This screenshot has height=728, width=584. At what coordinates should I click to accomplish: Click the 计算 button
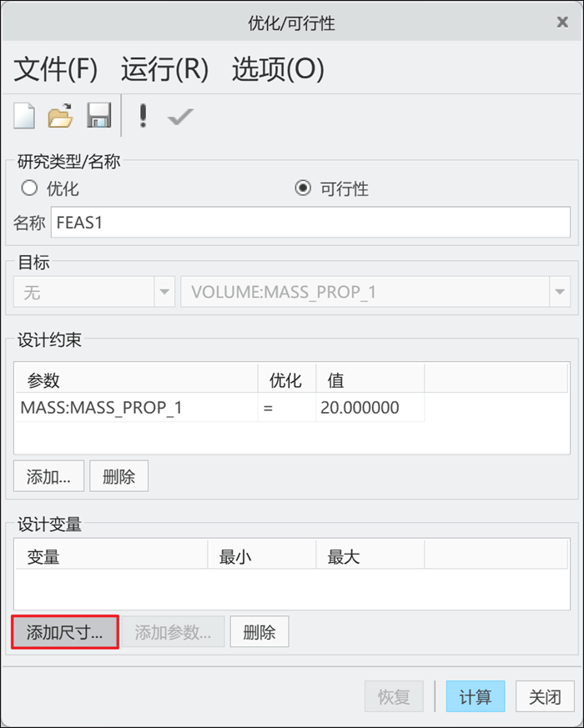pos(476,696)
